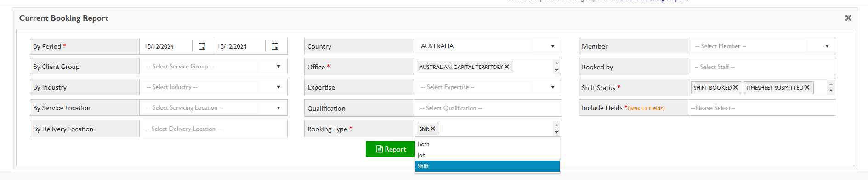Click the Select Delivery Location field
Viewport: 868px width, 180px height.
click(213, 129)
